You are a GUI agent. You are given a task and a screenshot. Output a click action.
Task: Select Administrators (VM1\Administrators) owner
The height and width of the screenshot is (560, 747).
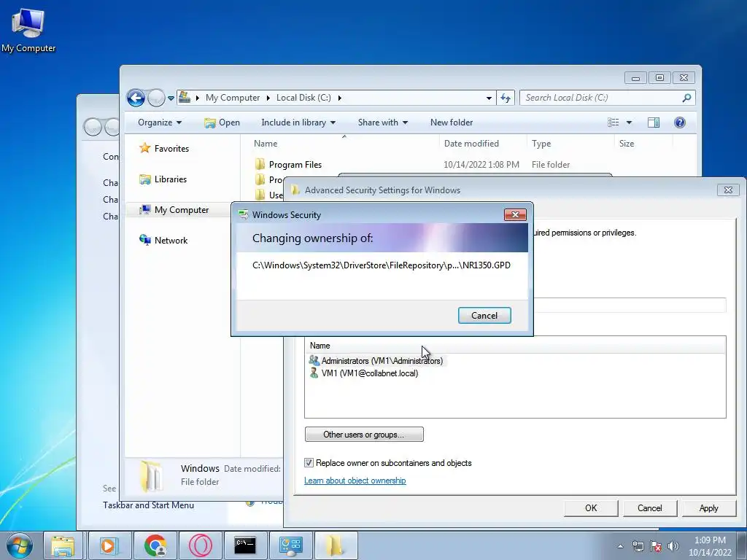[x=376, y=361]
